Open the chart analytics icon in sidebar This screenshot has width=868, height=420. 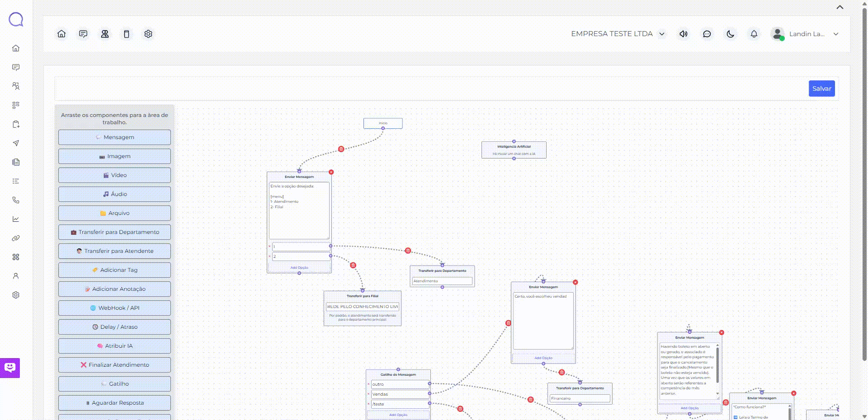coord(16,219)
